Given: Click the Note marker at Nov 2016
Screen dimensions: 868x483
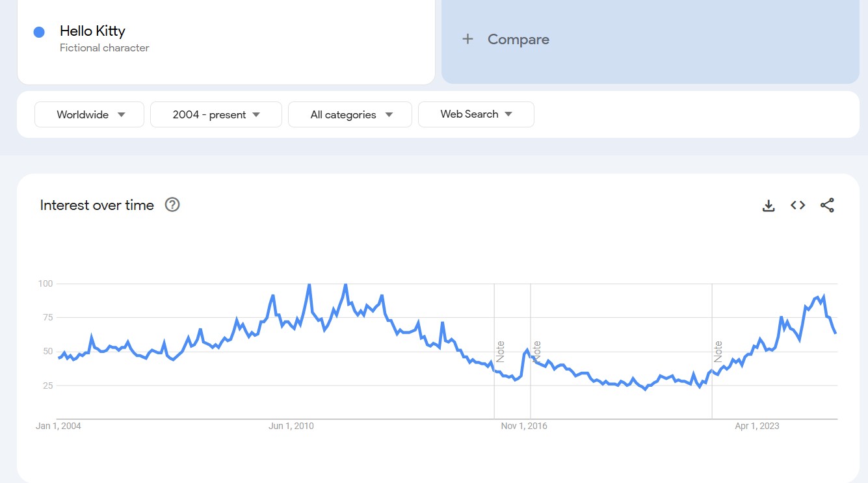Looking at the screenshot, I should click(537, 351).
